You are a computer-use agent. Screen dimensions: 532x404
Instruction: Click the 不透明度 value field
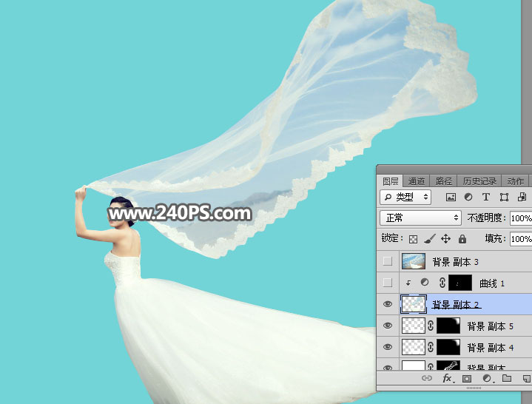point(521,218)
